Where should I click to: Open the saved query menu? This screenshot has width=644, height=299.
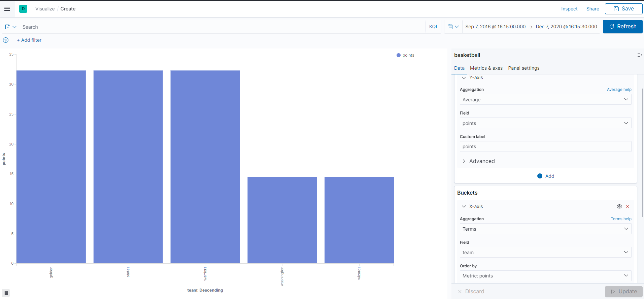pos(11,27)
